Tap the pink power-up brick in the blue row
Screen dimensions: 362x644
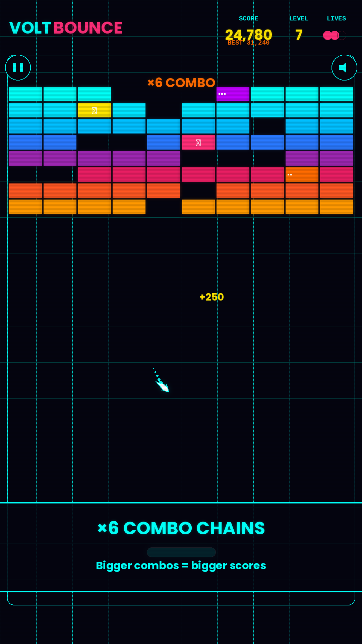198,143
